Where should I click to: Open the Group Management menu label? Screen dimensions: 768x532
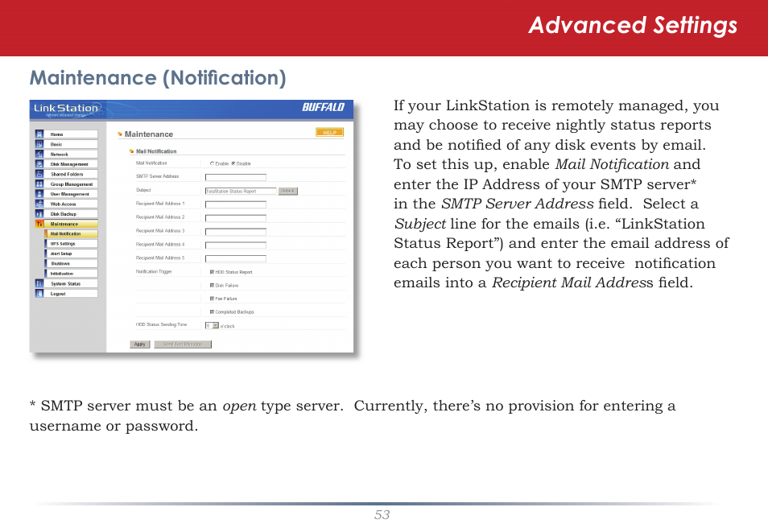coord(71,184)
